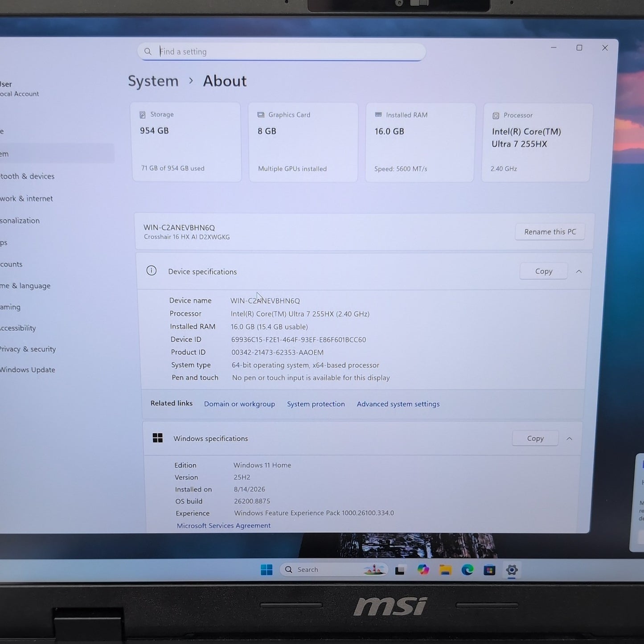Click the Settings gear on the taskbar
Image resolution: width=644 pixels, height=644 pixels.
(512, 570)
